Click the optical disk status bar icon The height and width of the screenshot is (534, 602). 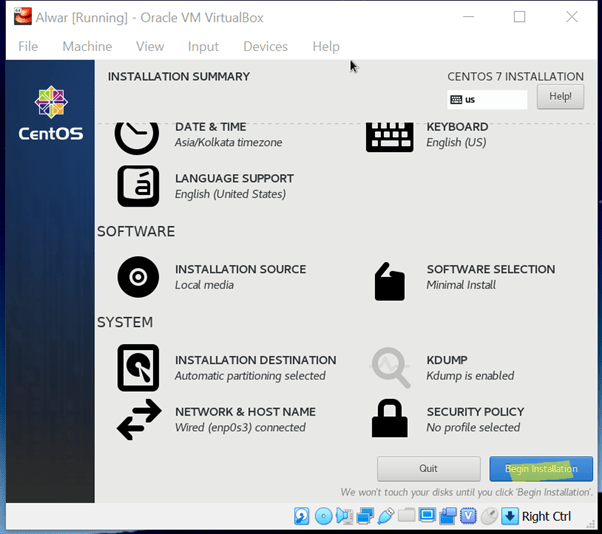[x=323, y=516]
